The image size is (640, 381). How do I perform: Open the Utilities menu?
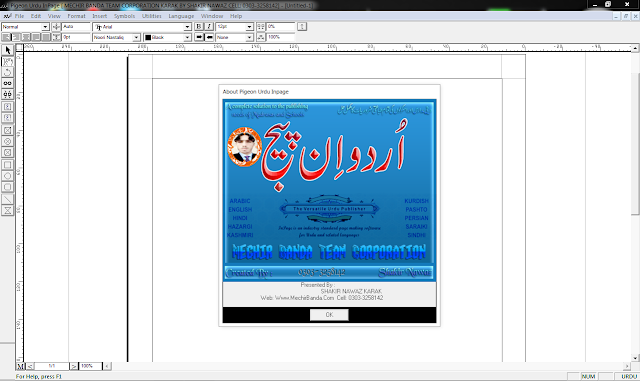point(152,16)
